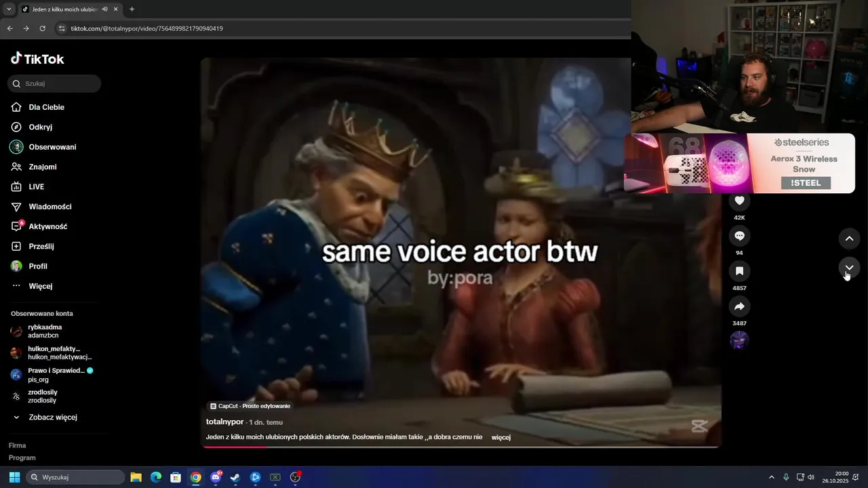Open a new browser tab

coord(132,9)
